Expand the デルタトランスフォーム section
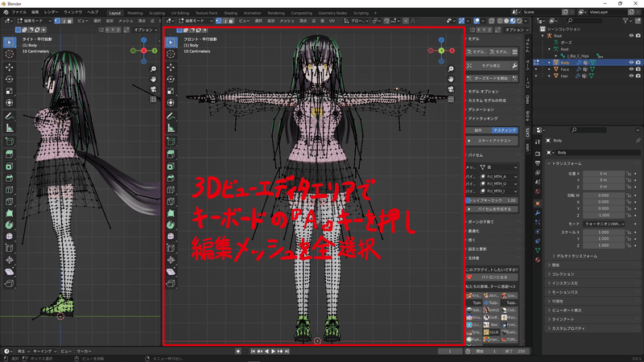The height and width of the screenshot is (362, 644). pos(575,256)
